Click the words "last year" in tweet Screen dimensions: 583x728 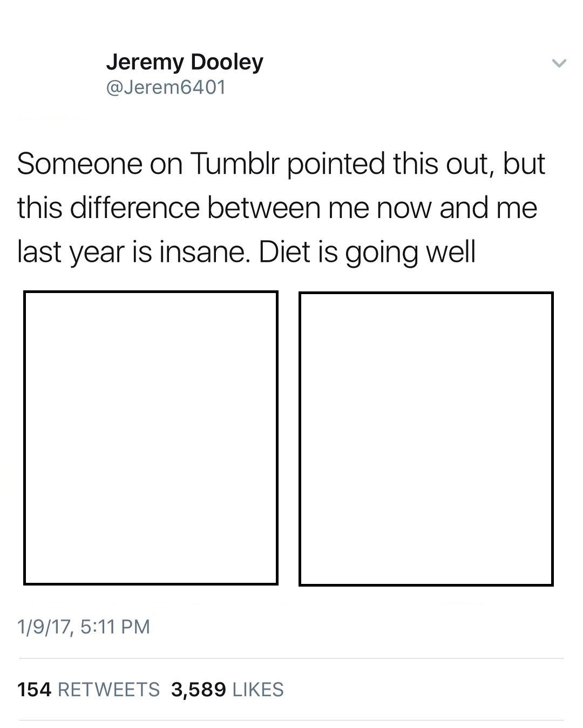click(71, 252)
